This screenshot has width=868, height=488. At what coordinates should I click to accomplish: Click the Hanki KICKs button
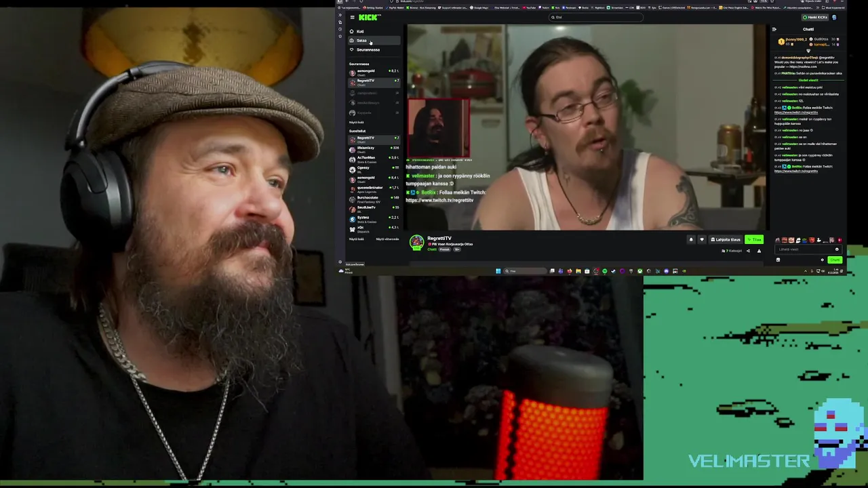(814, 17)
